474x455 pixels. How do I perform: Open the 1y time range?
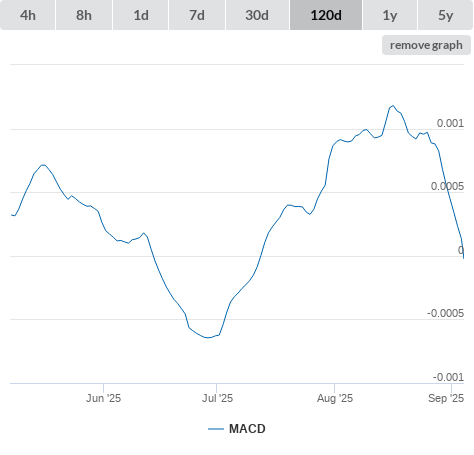tap(390, 15)
